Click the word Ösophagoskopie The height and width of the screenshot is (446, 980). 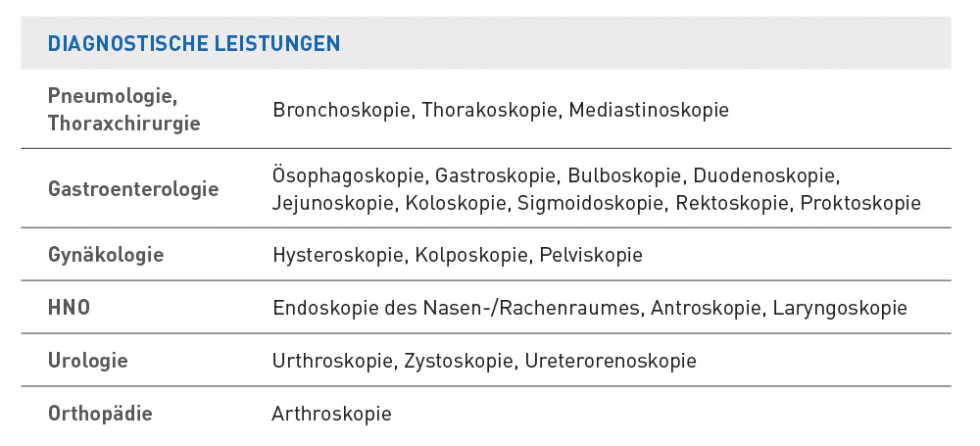pos(348,175)
